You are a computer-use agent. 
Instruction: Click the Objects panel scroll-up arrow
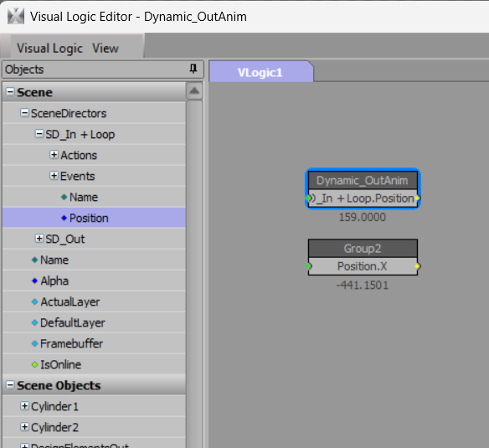[194, 91]
